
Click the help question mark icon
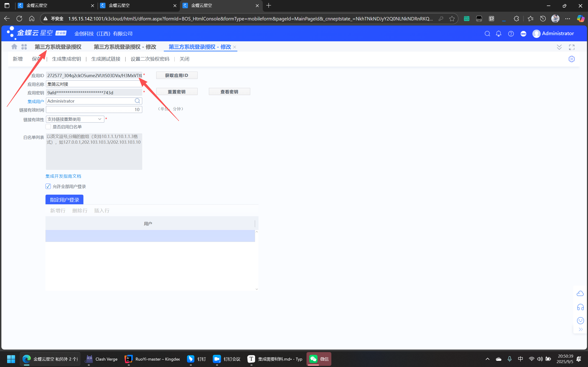(511, 34)
